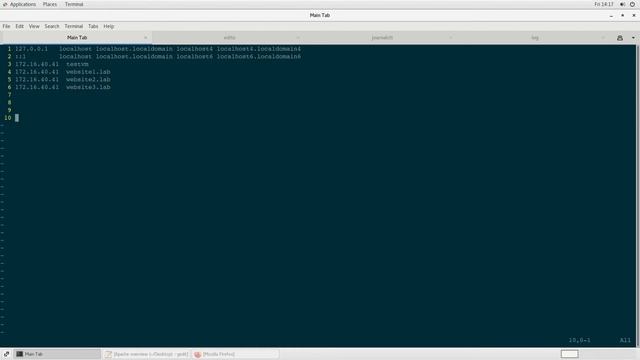Click line 1 text 127.0.0.1
This screenshot has height=360, width=640.
(31, 49)
